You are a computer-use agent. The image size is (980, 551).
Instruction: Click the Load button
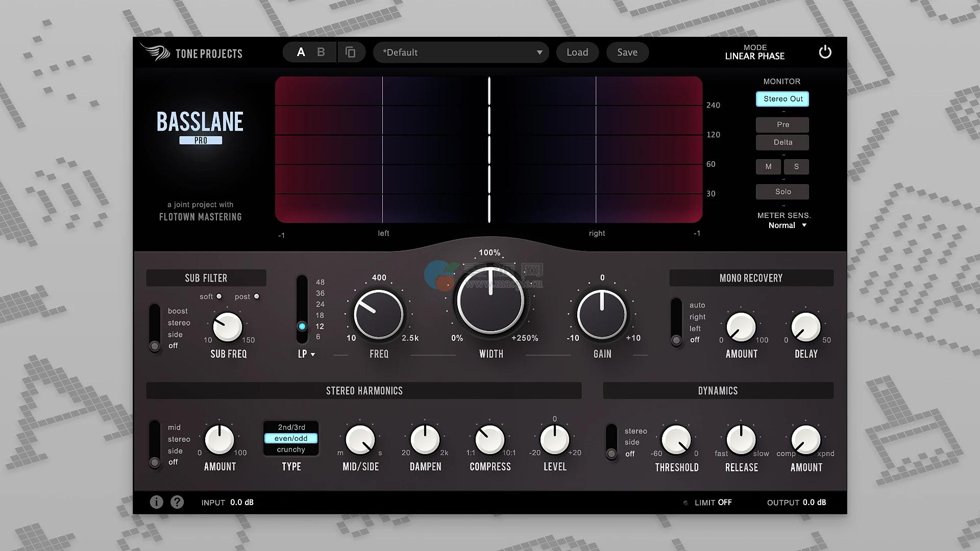tap(577, 52)
